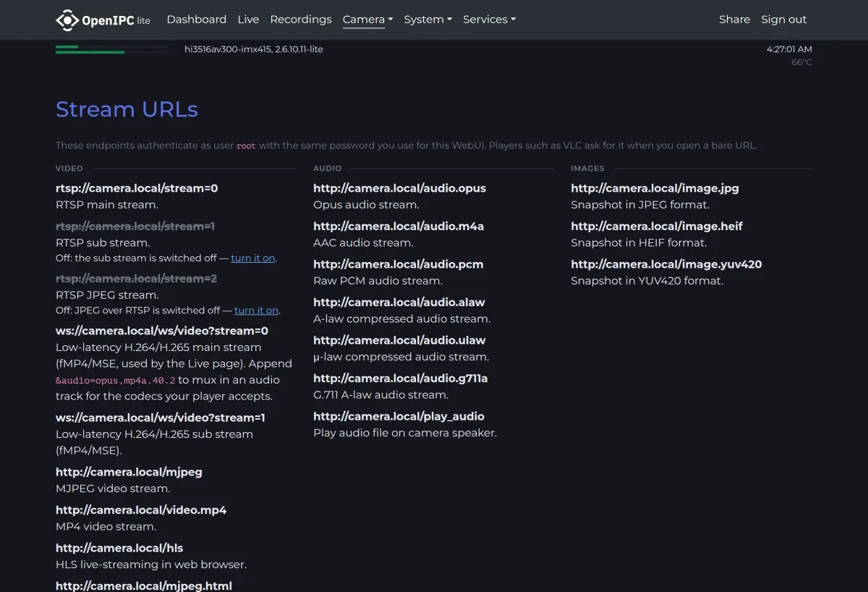This screenshot has height=592, width=868.
Task: Select the image.heif snapshot URL
Action: (657, 226)
